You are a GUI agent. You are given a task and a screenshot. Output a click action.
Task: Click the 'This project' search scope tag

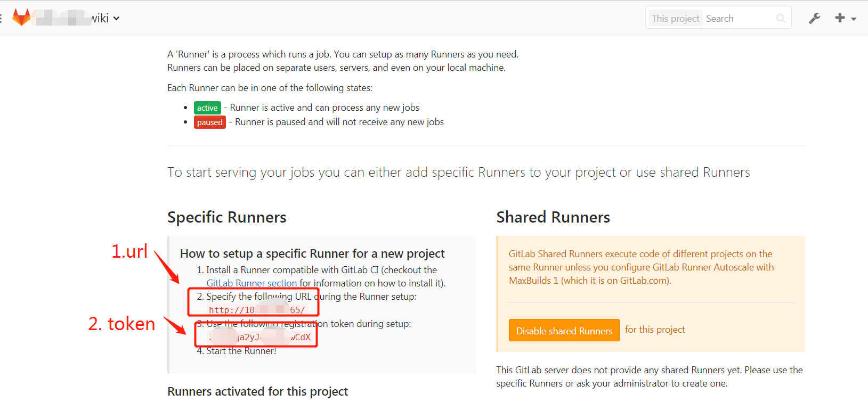(x=675, y=19)
